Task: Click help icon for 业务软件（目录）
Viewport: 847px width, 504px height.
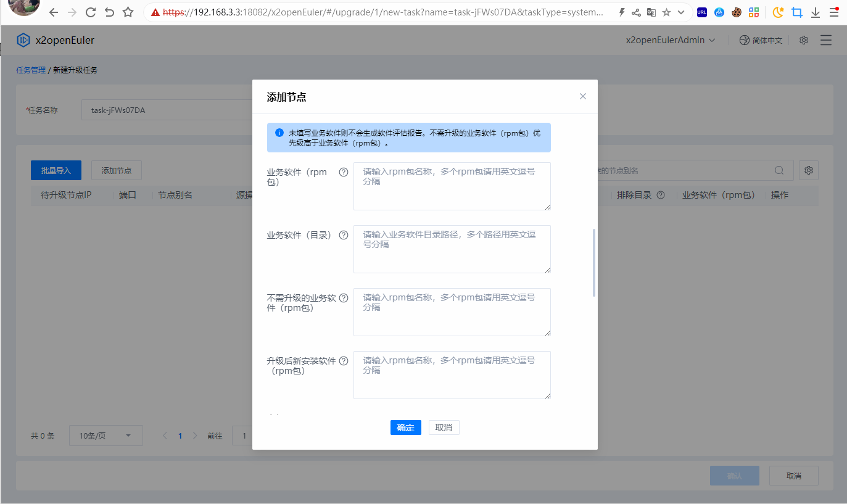Action: coord(344,235)
